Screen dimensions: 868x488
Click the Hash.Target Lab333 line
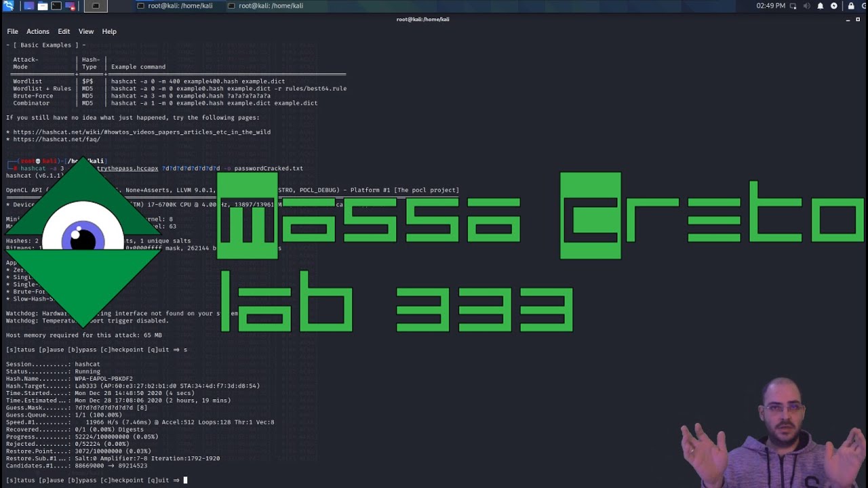(x=133, y=386)
